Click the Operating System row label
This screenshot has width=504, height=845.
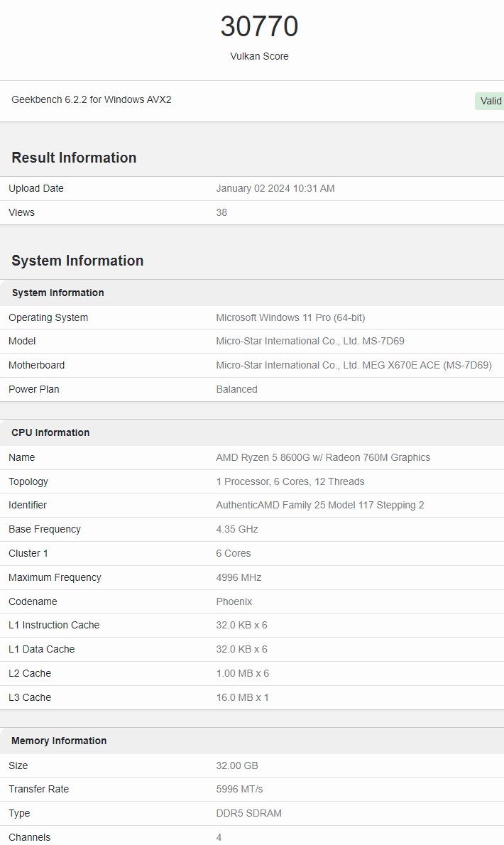[x=48, y=318]
